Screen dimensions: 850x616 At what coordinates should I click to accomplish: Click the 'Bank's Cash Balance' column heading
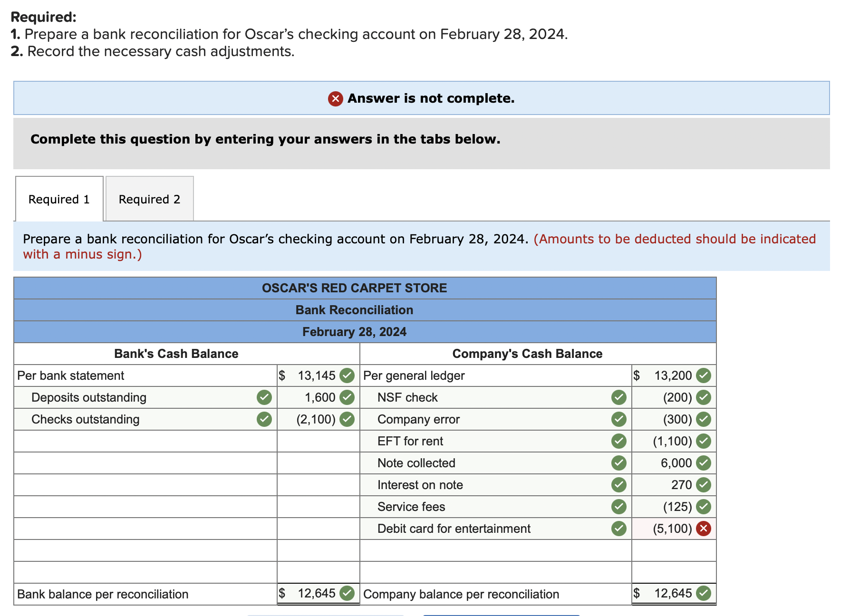pyautogui.click(x=176, y=354)
